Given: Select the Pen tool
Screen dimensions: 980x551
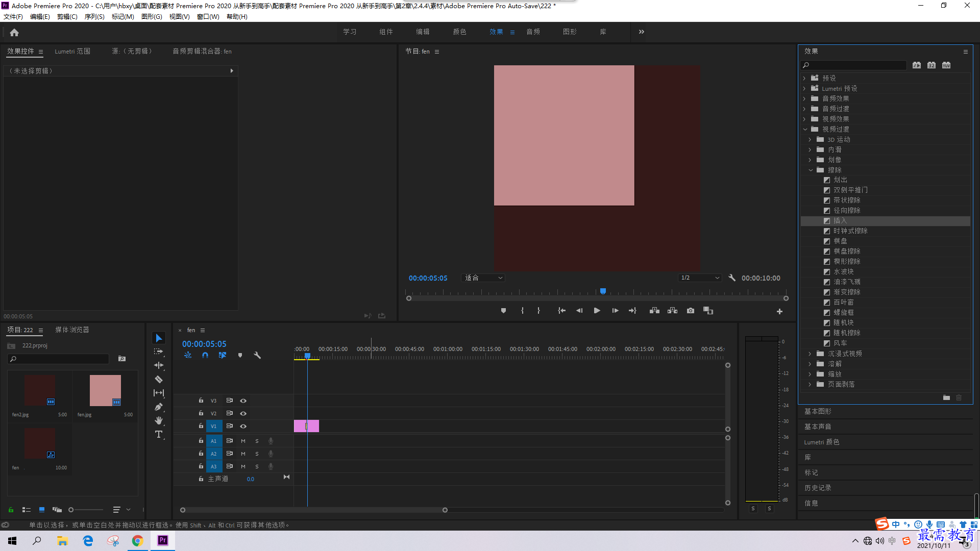Looking at the screenshot, I should pyautogui.click(x=159, y=407).
